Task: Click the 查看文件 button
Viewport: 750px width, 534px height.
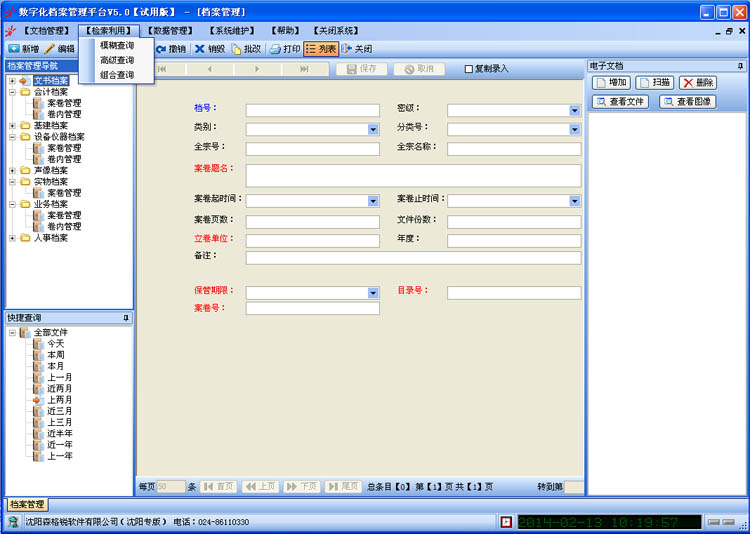Action: click(x=621, y=102)
